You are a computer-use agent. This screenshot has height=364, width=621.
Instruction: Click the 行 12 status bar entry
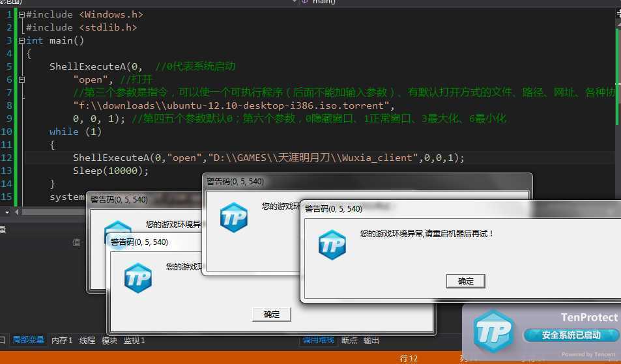click(409, 358)
